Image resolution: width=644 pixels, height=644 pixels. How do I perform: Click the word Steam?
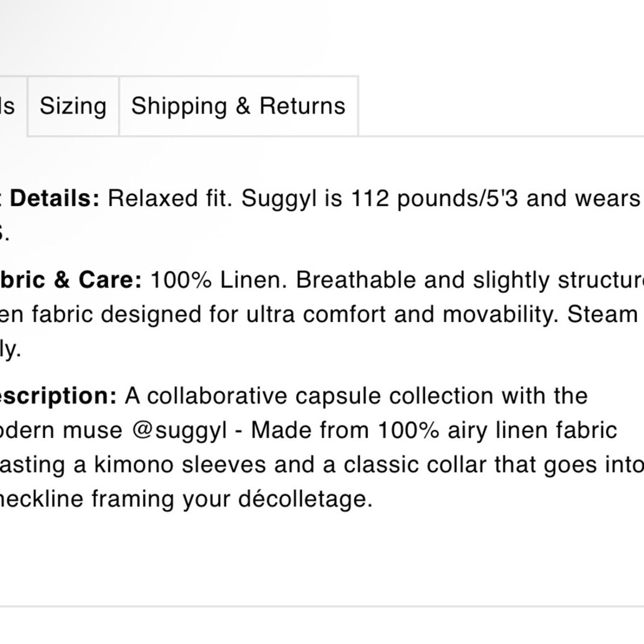pyautogui.click(x=603, y=314)
